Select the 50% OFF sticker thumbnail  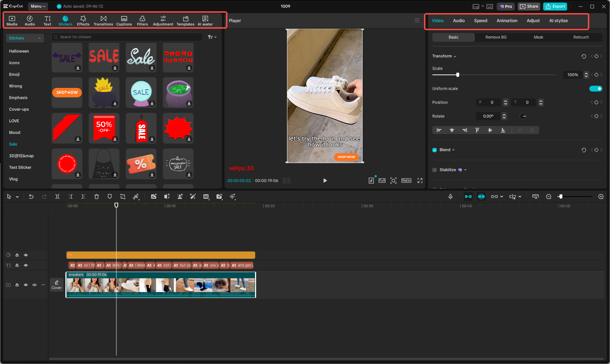[x=104, y=128]
